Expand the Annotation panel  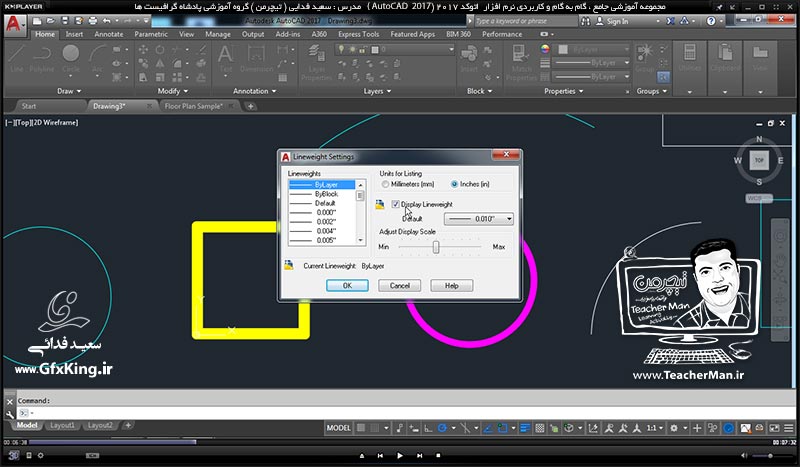click(255, 91)
